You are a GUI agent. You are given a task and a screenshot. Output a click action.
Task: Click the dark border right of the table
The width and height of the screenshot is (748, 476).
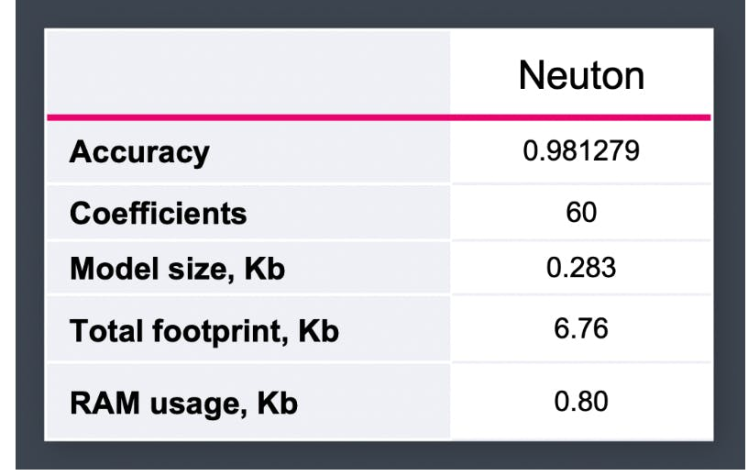730,238
